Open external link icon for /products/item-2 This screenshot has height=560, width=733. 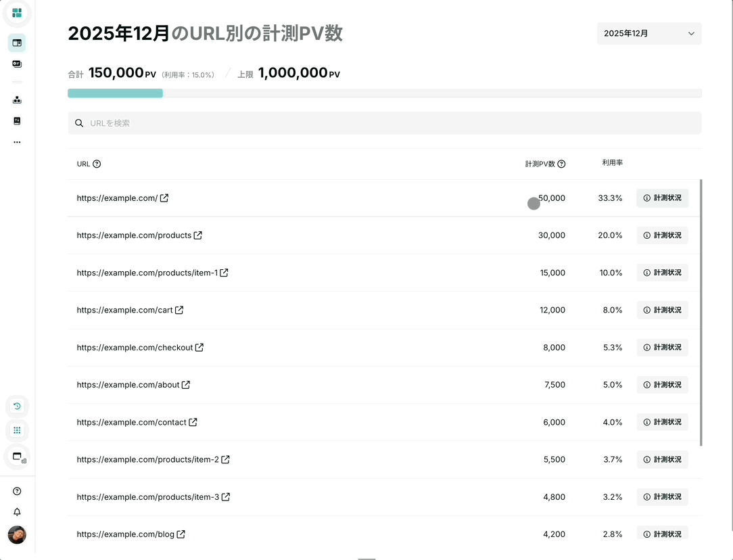(225, 459)
